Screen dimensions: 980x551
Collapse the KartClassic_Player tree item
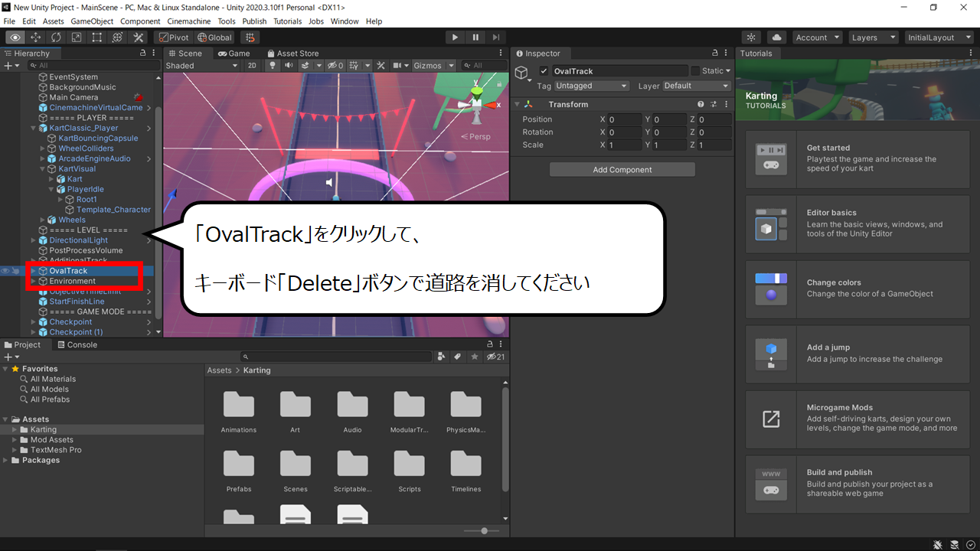(33, 129)
